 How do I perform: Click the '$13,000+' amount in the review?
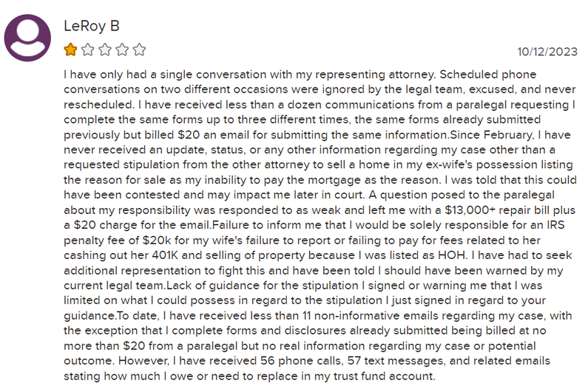tap(470, 210)
